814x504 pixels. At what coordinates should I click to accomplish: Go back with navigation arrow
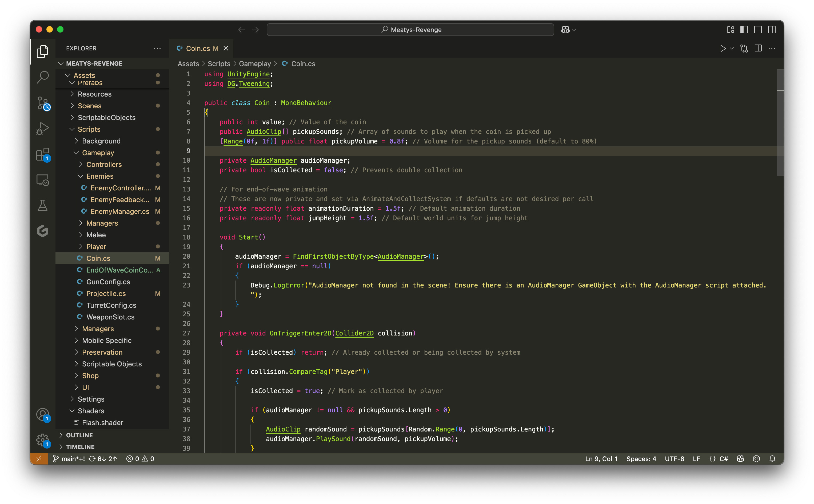(x=242, y=30)
